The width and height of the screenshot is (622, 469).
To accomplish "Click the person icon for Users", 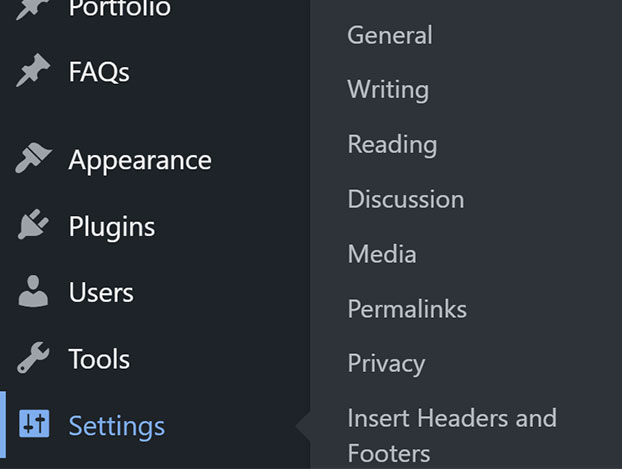I will (x=33, y=291).
